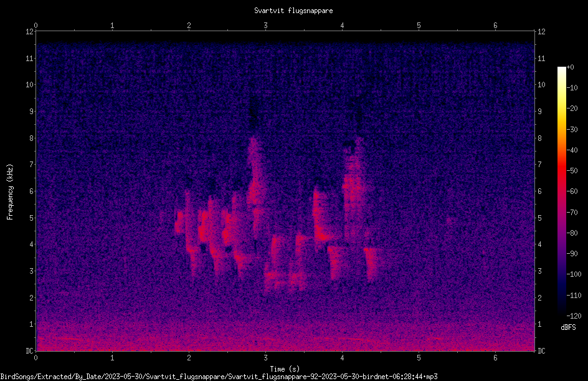Click the 5-second tick on the top time axis
Screen dimensions: 588x381
419,26
